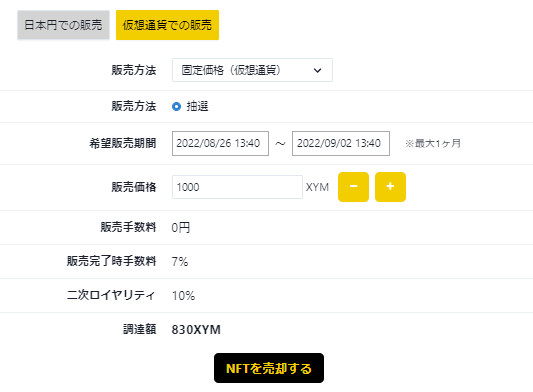Click the 7% 販売完了時手数料 value

pyautogui.click(x=180, y=261)
